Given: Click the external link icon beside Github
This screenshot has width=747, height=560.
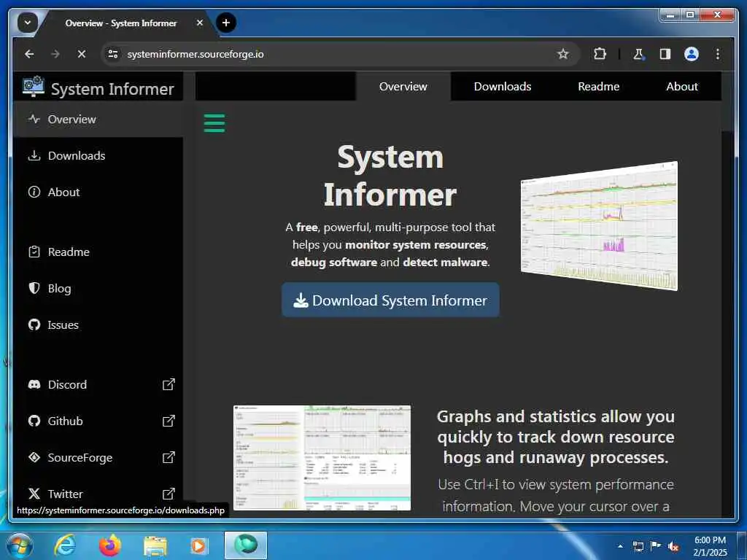Looking at the screenshot, I should (x=169, y=421).
